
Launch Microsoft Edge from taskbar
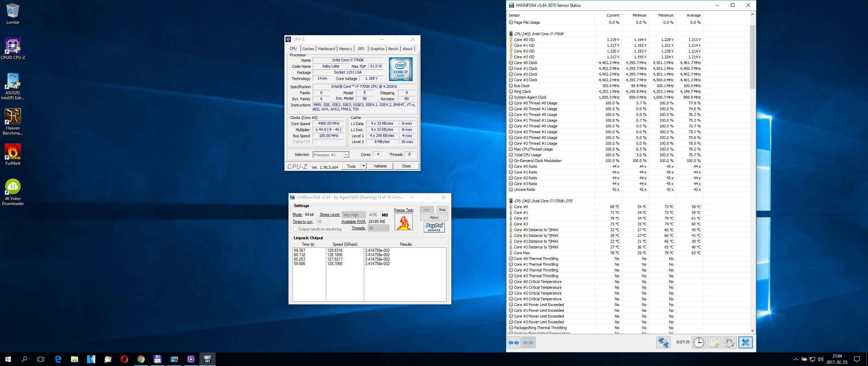[x=58, y=359]
